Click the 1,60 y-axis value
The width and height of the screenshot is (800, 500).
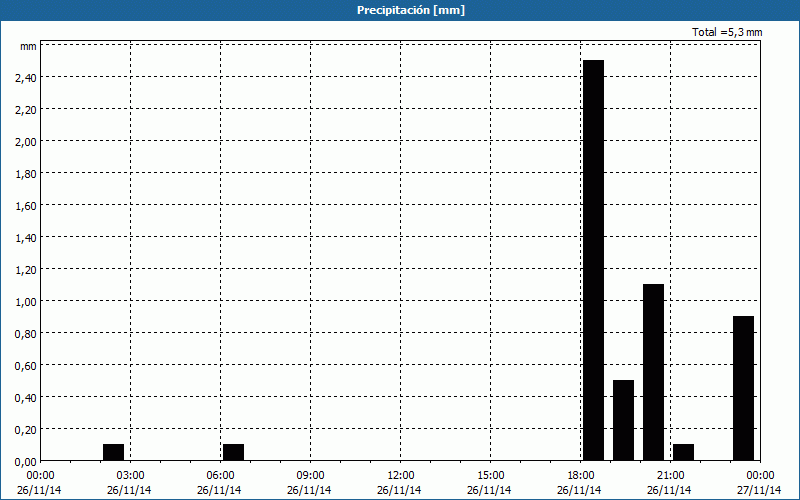(26, 206)
